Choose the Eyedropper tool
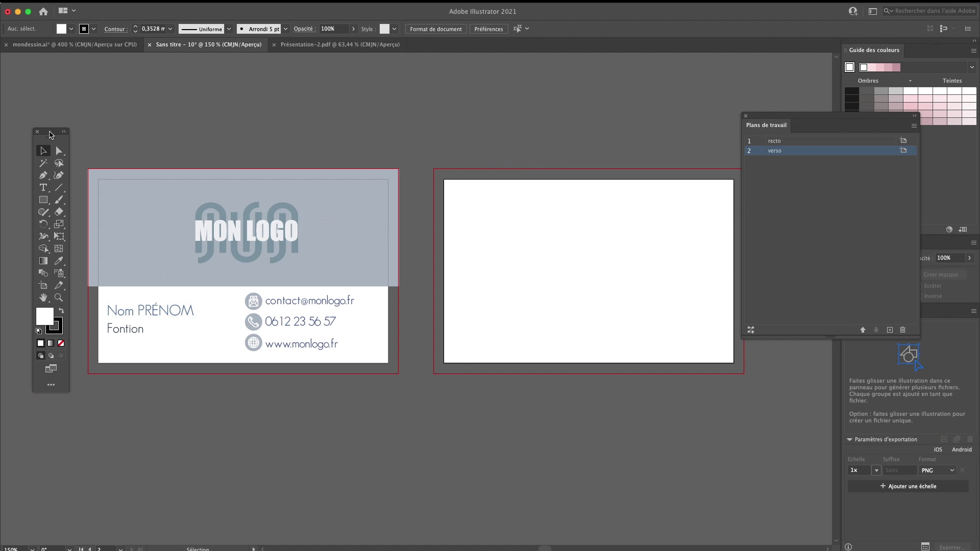The image size is (980, 551). (59, 261)
